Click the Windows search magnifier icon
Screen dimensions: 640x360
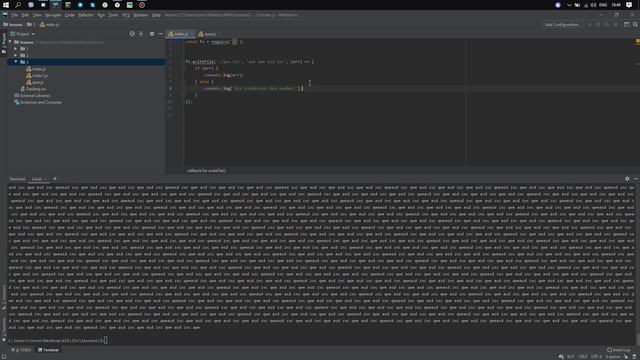(x=18, y=5)
